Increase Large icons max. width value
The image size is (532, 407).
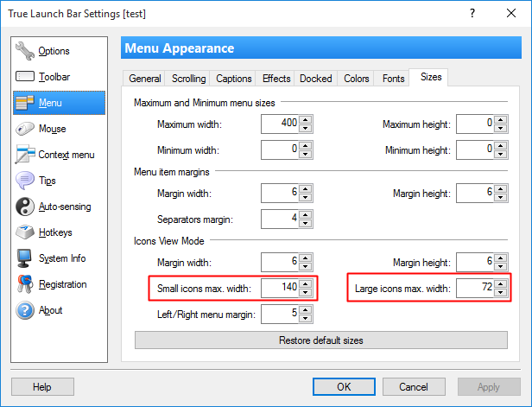(501, 283)
